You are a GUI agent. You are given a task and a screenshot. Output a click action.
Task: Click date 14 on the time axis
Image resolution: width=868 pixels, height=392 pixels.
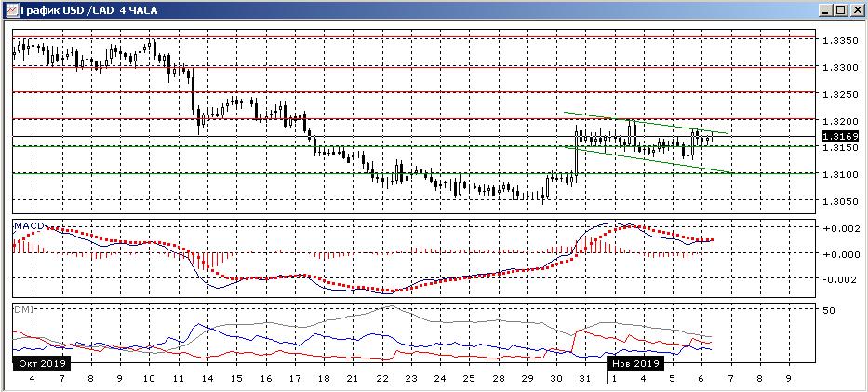tap(207, 379)
